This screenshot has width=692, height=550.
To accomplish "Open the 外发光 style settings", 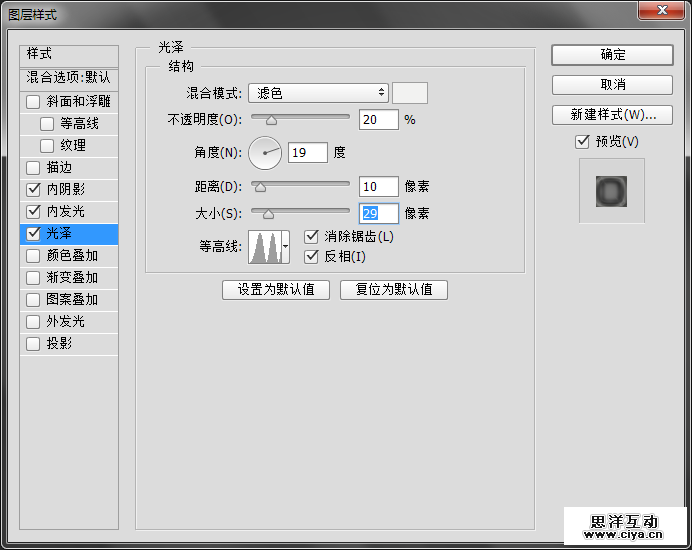I will point(66,322).
